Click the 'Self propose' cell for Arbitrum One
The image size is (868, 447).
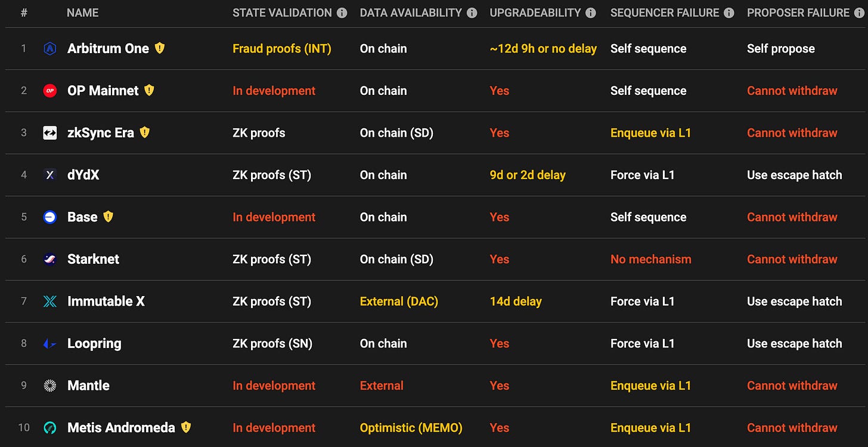(781, 49)
